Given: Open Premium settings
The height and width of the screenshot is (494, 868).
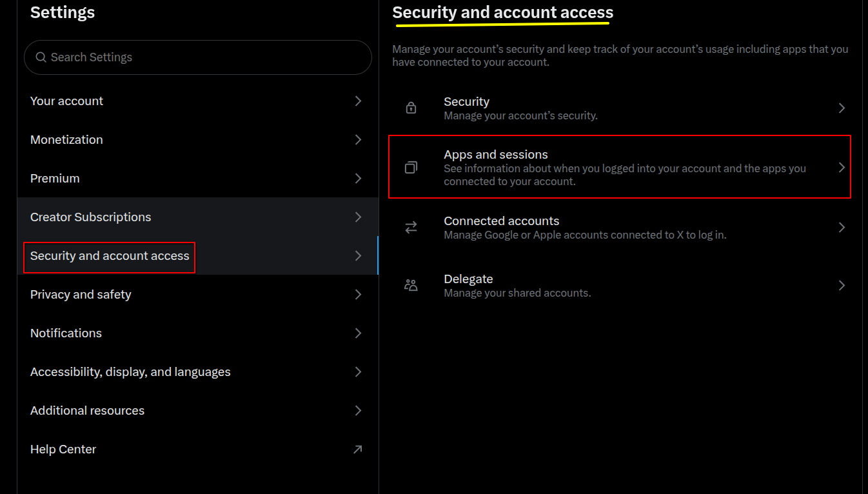Looking at the screenshot, I should point(55,178).
